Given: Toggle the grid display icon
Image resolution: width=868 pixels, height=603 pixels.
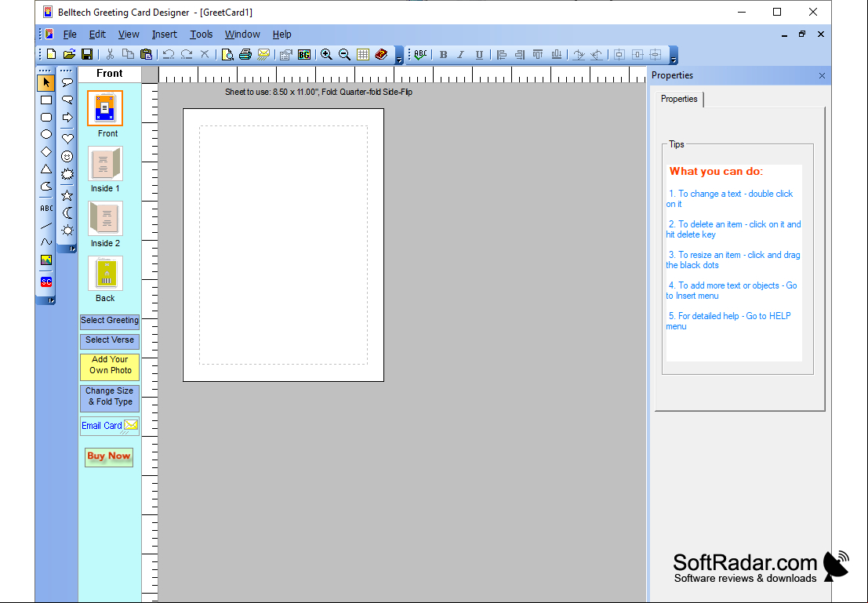Looking at the screenshot, I should (362, 54).
